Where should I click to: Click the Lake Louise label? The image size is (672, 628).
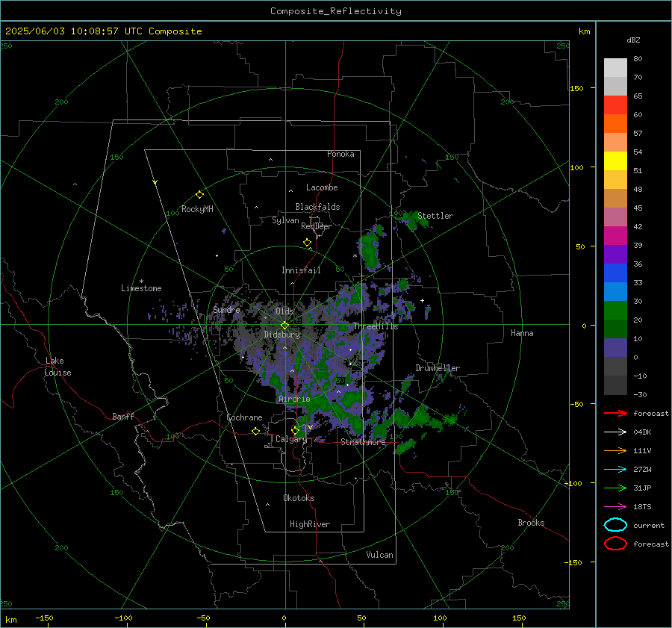pos(57,367)
